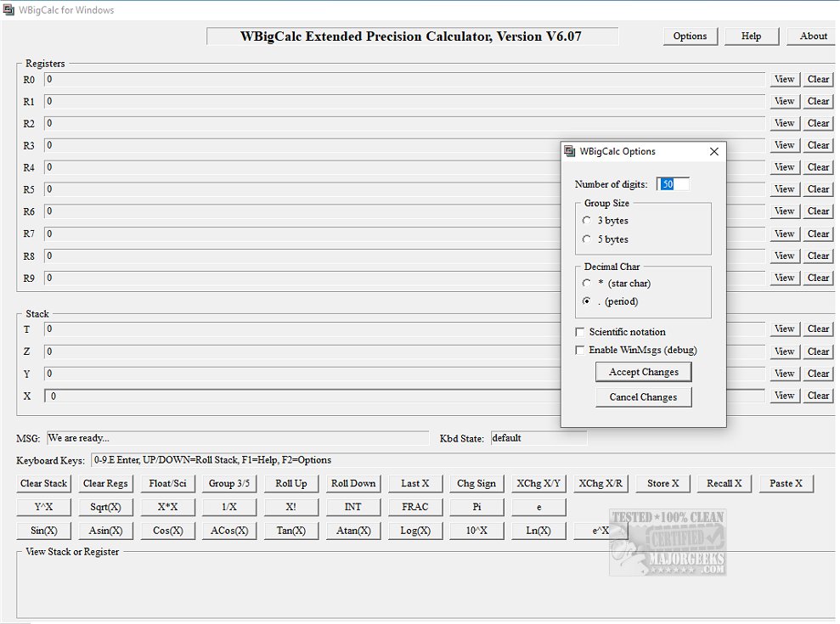Click the Paste X button
This screenshot has height=624, width=840.
786,483
